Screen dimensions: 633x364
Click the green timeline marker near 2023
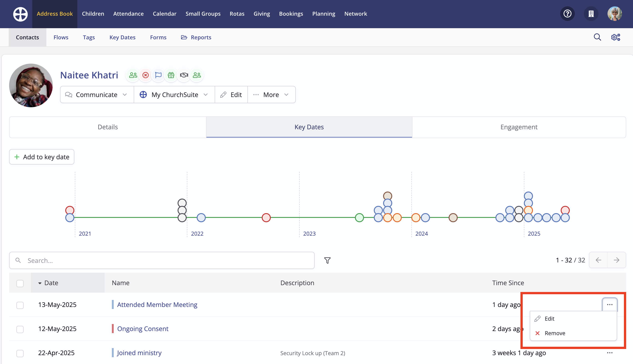click(359, 217)
